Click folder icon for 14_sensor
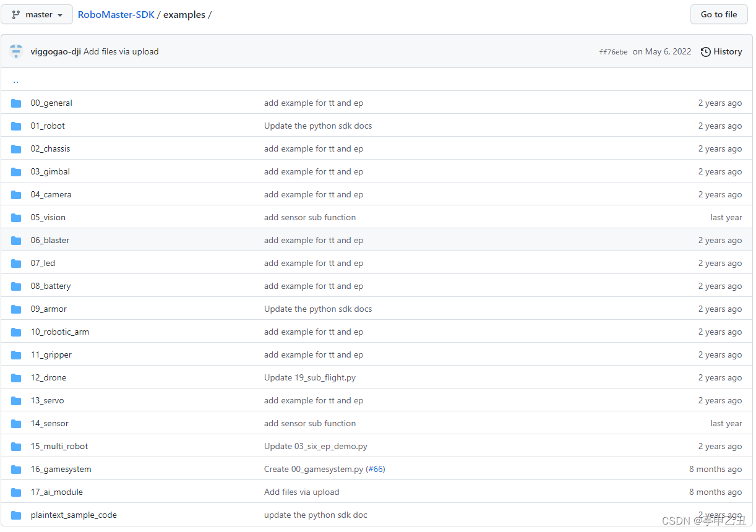Viewport: 756px width, 532px height. [x=16, y=424]
